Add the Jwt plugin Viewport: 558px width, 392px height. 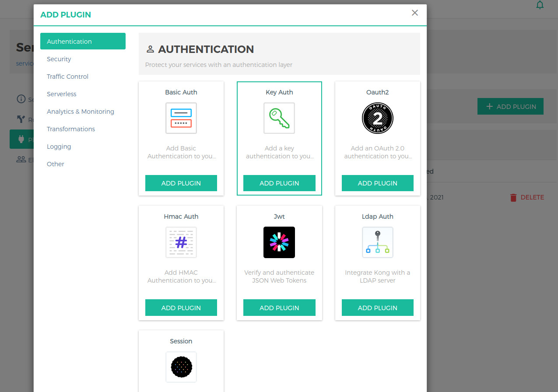click(x=279, y=308)
